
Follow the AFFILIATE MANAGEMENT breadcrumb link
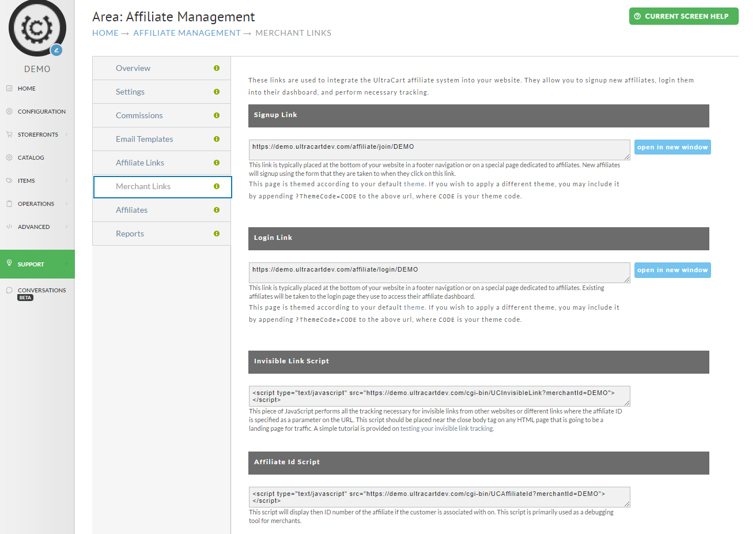187,33
